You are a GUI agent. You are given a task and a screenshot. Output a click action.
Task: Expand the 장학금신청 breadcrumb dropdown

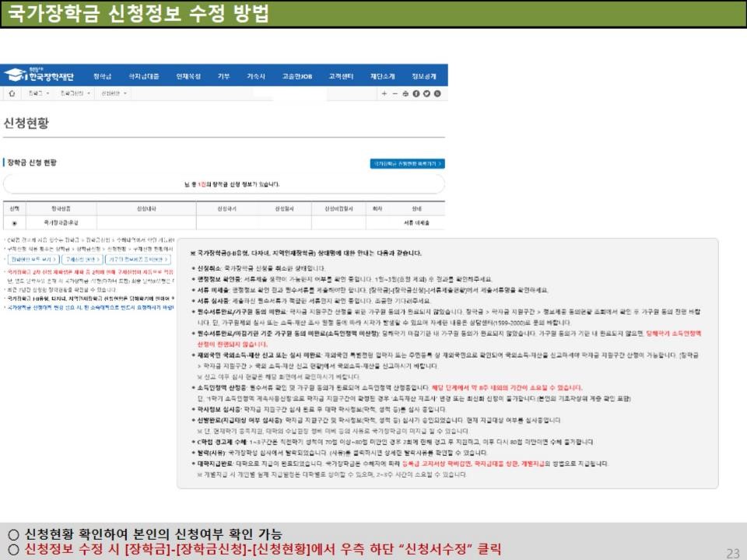tap(75, 93)
